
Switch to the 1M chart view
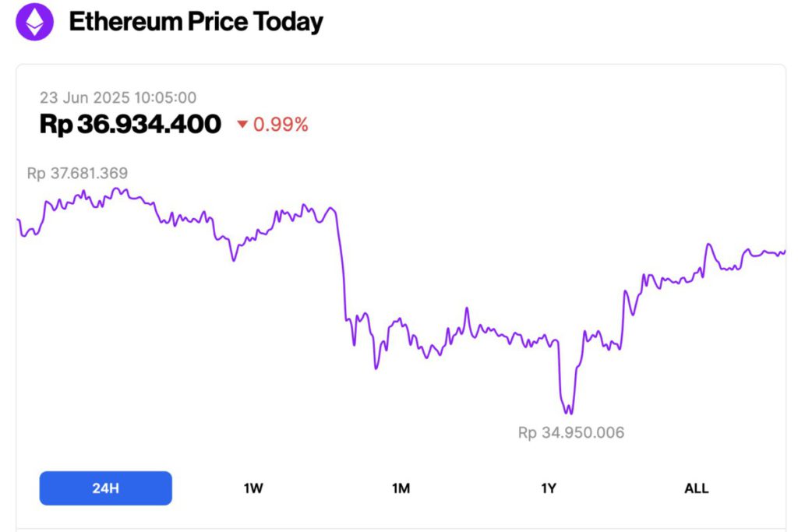tap(400, 488)
